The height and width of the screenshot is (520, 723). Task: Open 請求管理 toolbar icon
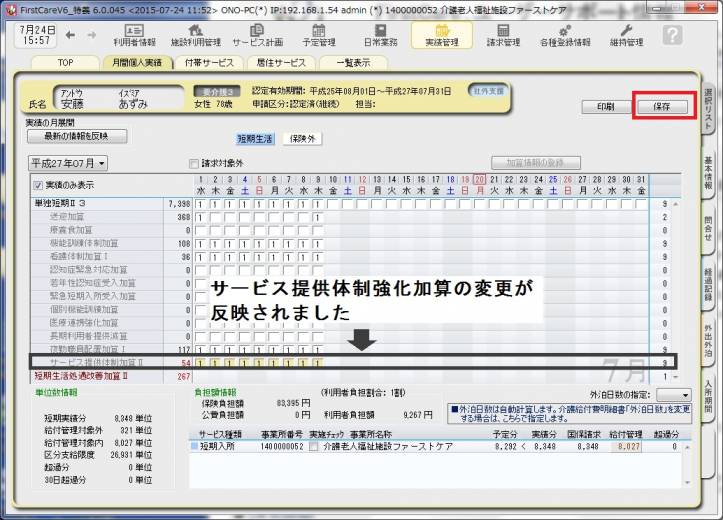point(503,36)
